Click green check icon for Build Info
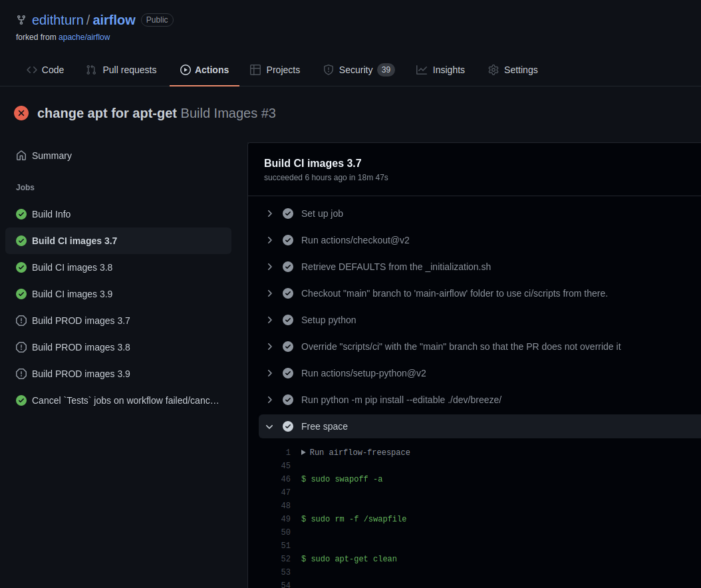 tap(21, 214)
